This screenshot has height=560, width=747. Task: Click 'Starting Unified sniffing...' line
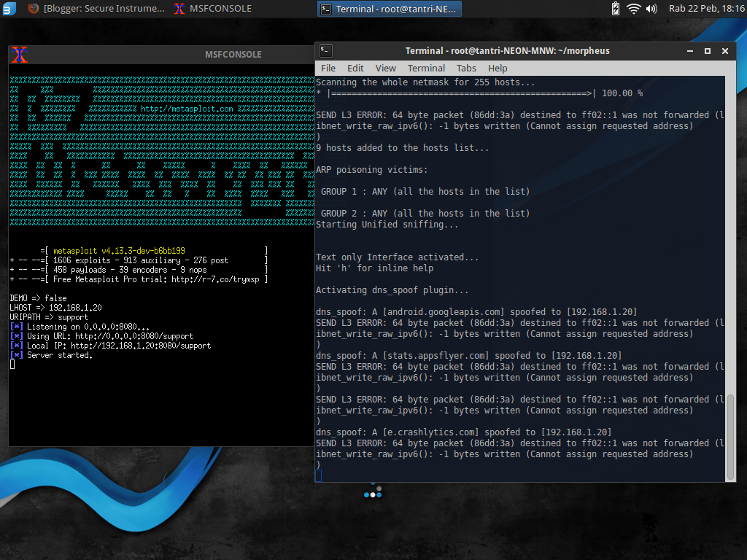click(x=387, y=225)
